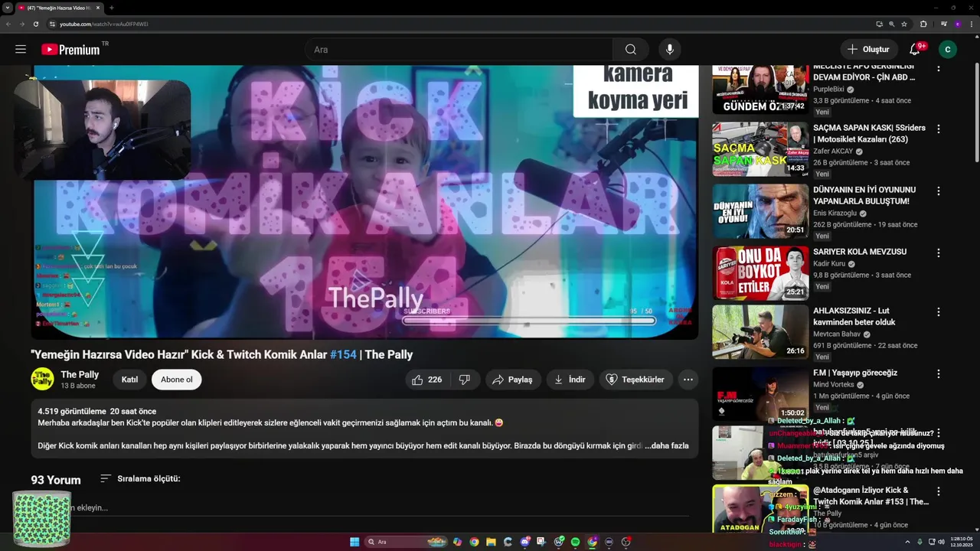Open The Pally channel avatar
The image size is (980, 551).
42,379
